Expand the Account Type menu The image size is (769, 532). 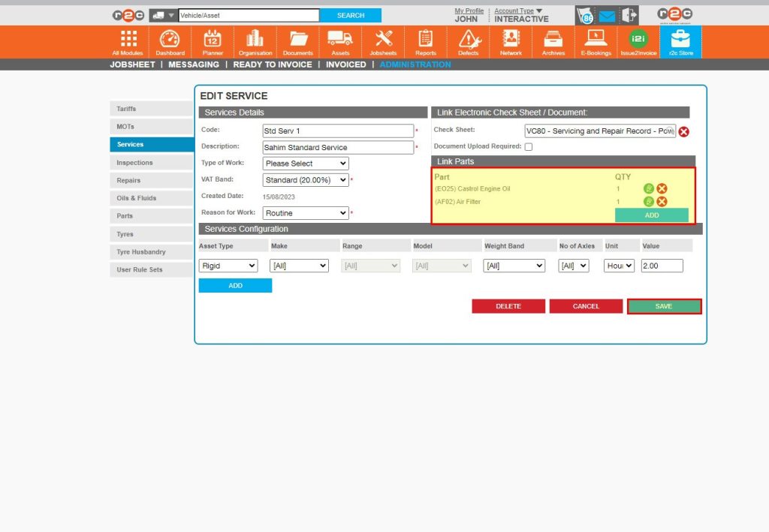pyautogui.click(x=518, y=11)
